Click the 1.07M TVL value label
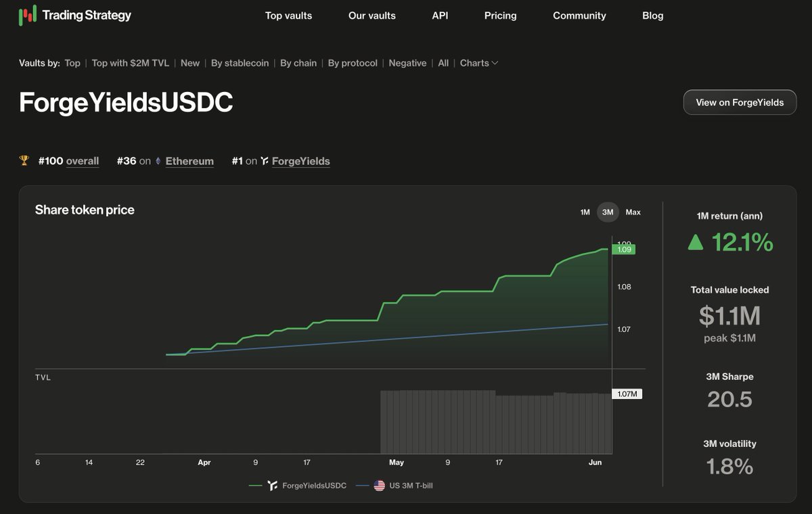The image size is (812, 514). click(627, 394)
